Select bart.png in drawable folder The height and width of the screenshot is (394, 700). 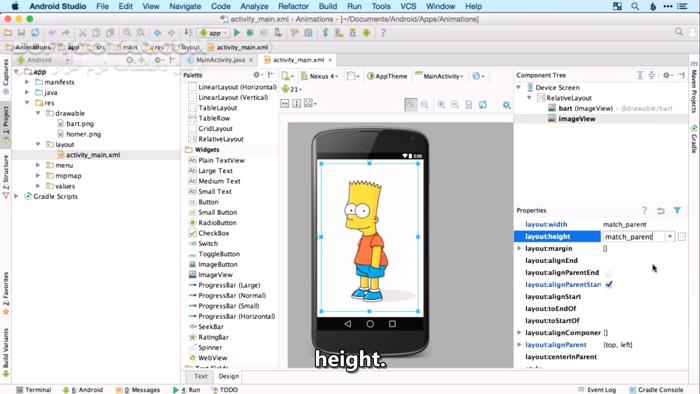point(80,124)
